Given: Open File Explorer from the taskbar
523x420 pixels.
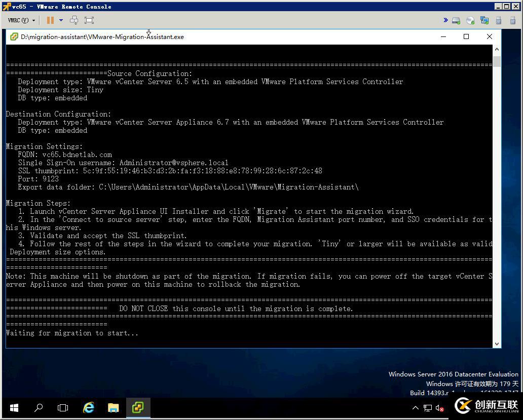Looking at the screenshot, I should click(x=113, y=407).
